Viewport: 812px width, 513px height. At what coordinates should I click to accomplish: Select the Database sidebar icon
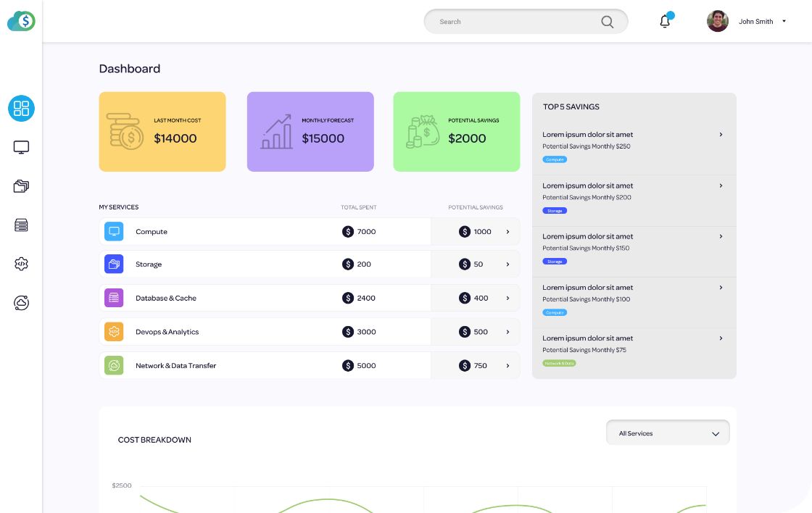21,225
